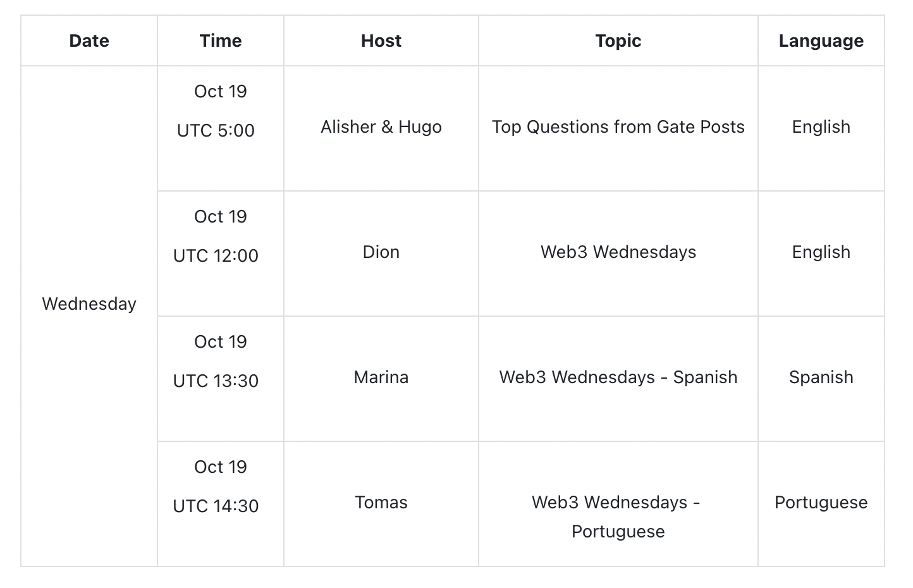
Task: Click the Marina host cell
Action: [381, 377]
